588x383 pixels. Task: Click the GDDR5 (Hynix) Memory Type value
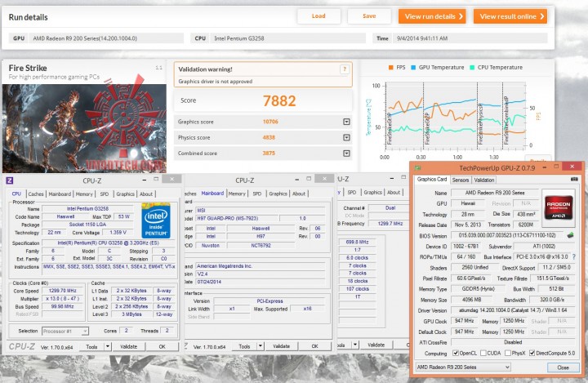478,289
